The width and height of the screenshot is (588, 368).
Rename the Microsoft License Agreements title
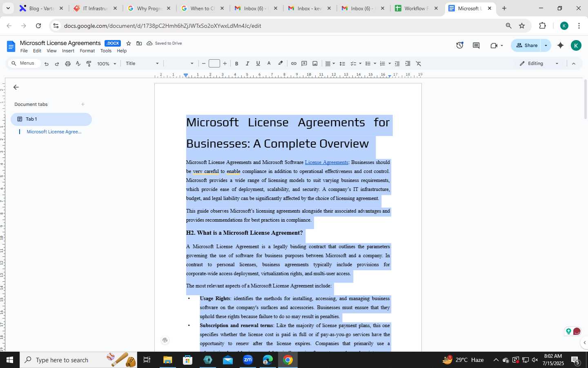point(60,43)
